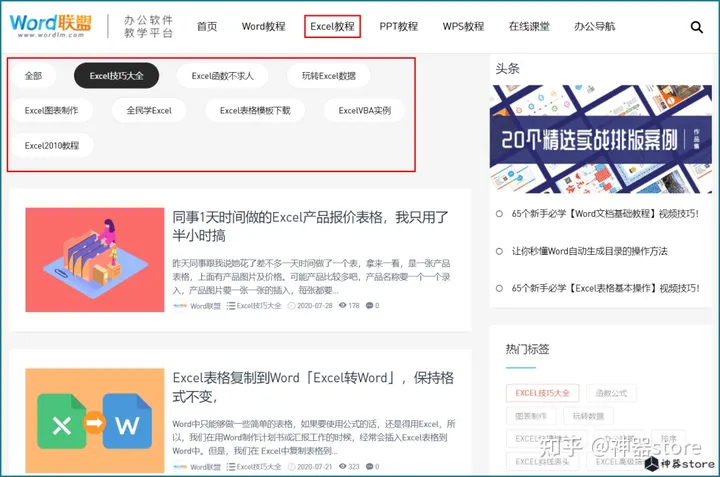Click the clock icon beside 2020-07-28
This screenshot has width=720, height=477.
292,305
